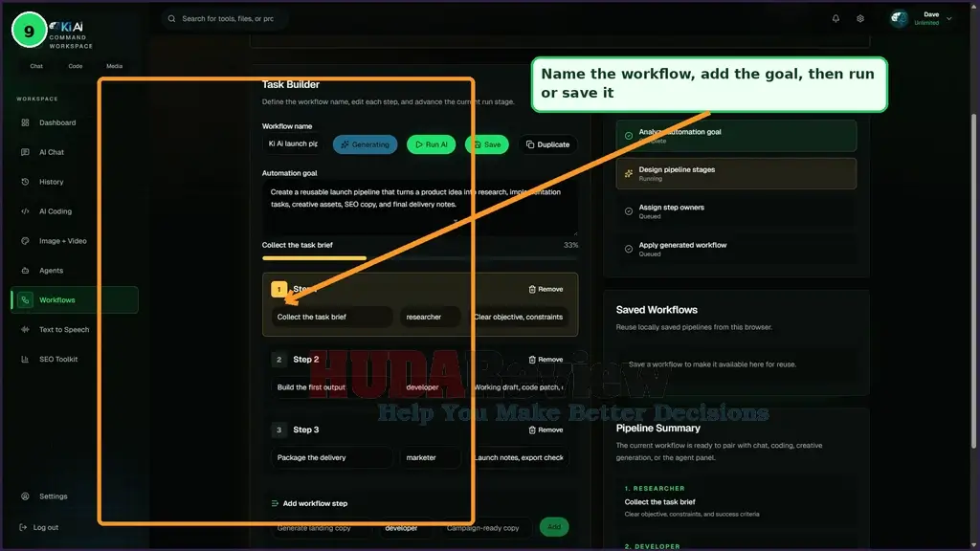Select 'Design pipeline stages' running stage
This screenshot has width=980, height=551.
(736, 173)
